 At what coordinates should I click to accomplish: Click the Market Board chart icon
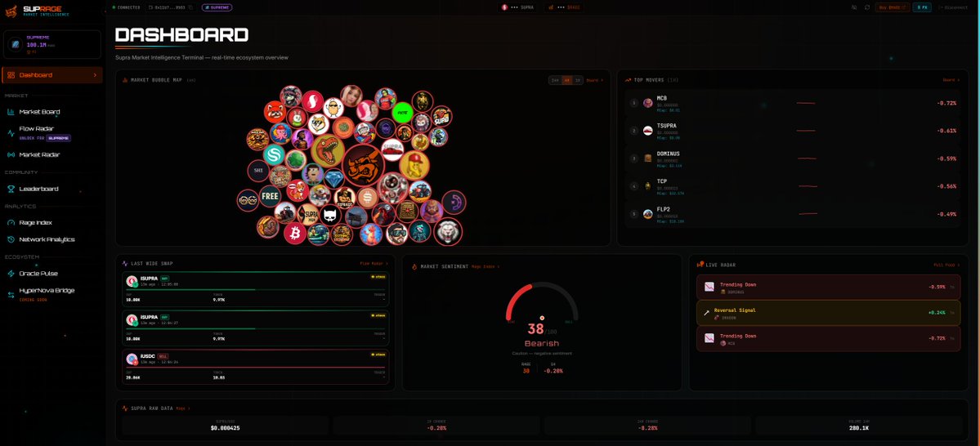11,112
